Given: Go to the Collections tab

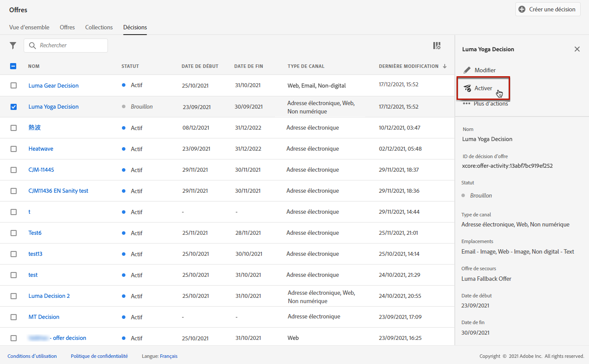Looking at the screenshot, I should point(99,27).
